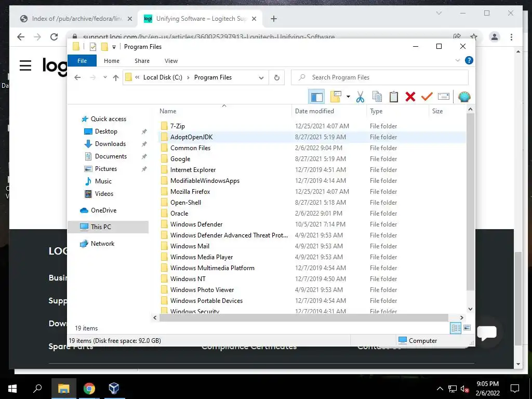532x399 pixels.
Task: Click the Copy pages icon
Action: (377, 97)
